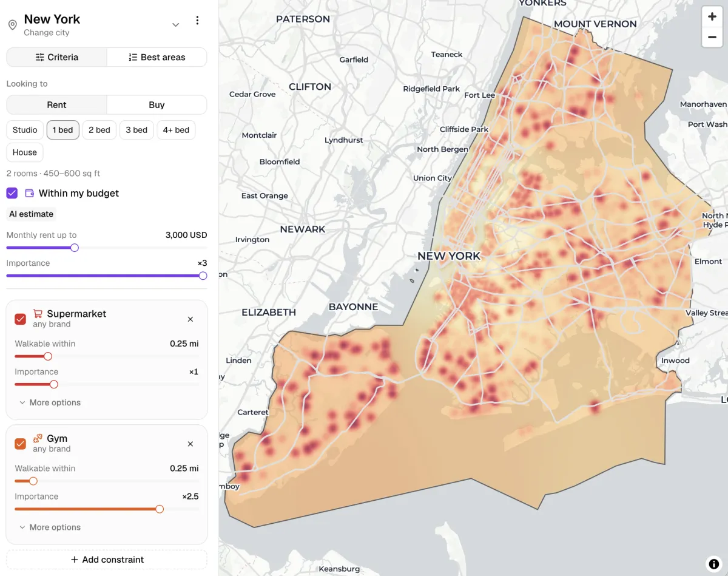This screenshot has height=576, width=728.
Task: Click the Fort Lee map label
Action: point(479,95)
